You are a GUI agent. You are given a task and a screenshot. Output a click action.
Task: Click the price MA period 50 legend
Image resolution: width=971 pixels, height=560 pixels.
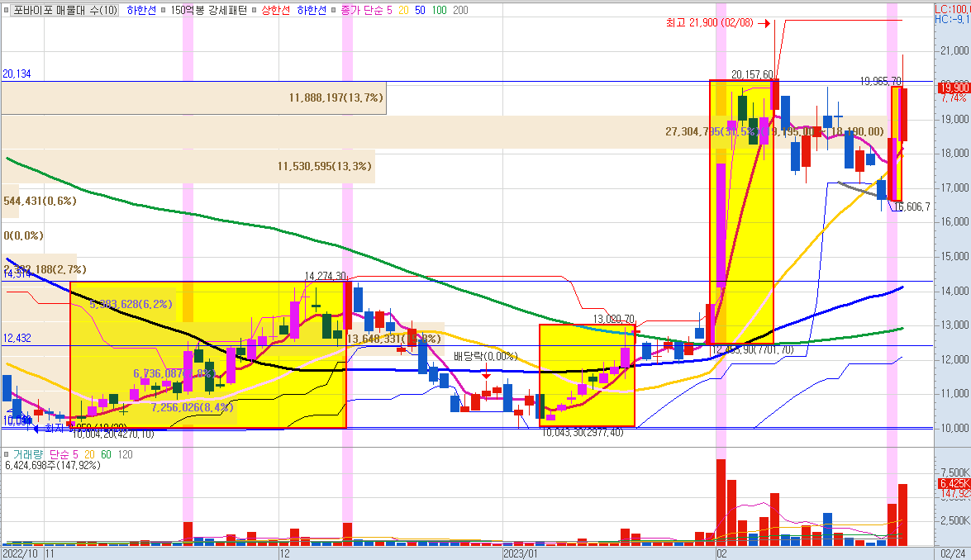[420, 10]
